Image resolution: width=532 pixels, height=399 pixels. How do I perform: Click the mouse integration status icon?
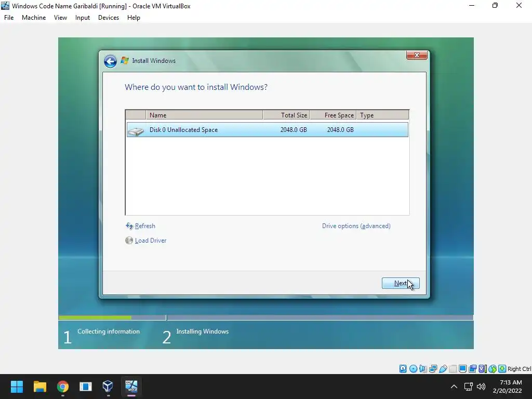tap(493, 369)
